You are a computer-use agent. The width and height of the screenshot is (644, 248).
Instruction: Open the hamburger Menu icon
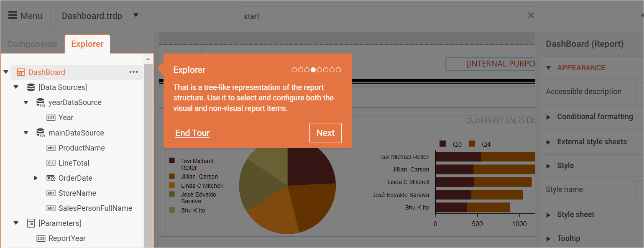point(13,15)
